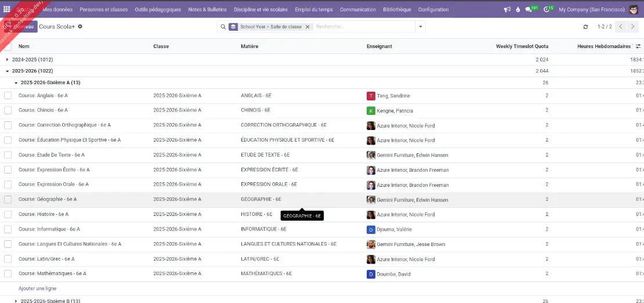The height and width of the screenshot is (303, 644).
Task: Check the Course: Mathématiques - 6e A row
Action: pos(8,273)
